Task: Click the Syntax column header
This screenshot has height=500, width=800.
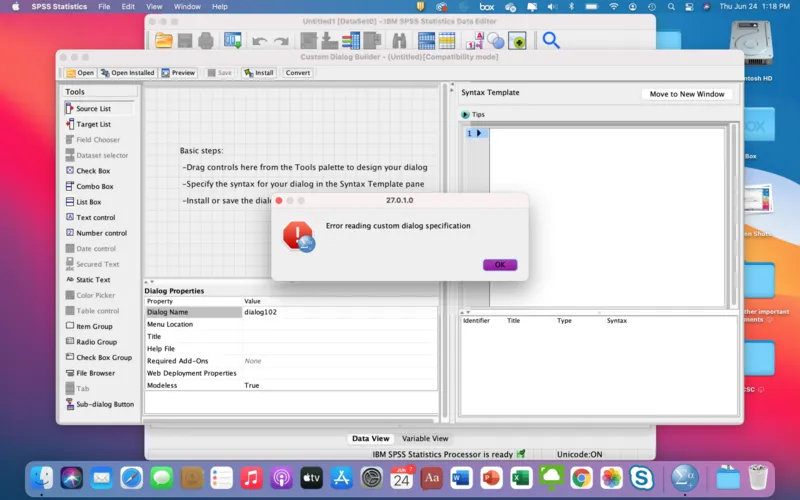Action: tap(617, 320)
